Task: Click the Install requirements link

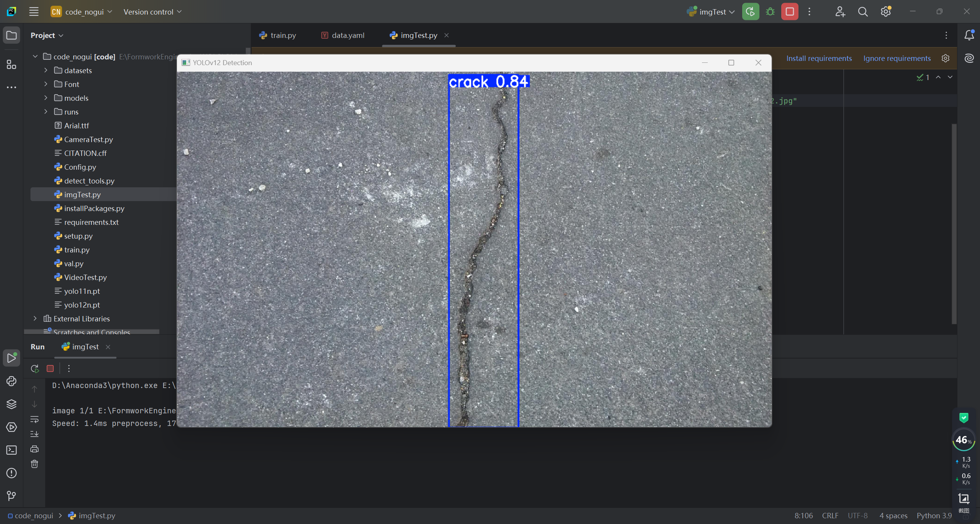Action: pyautogui.click(x=819, y=58)
